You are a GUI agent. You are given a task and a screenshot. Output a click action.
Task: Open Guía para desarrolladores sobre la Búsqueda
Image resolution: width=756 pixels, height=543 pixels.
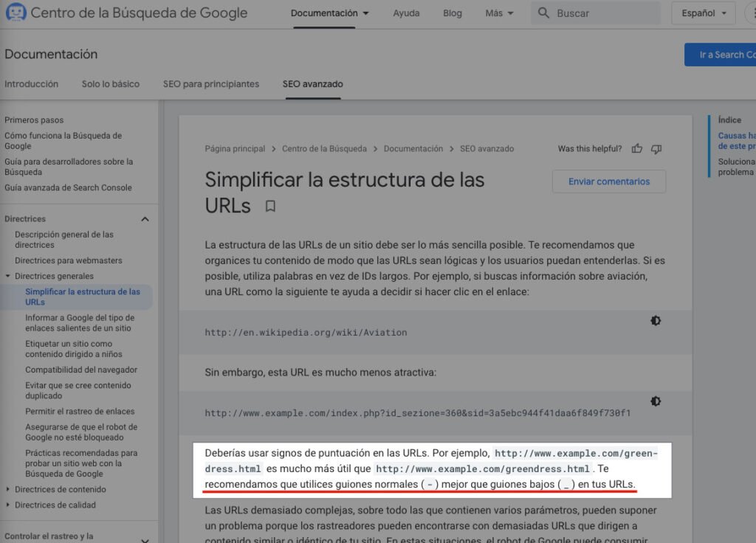coord(69,167)
